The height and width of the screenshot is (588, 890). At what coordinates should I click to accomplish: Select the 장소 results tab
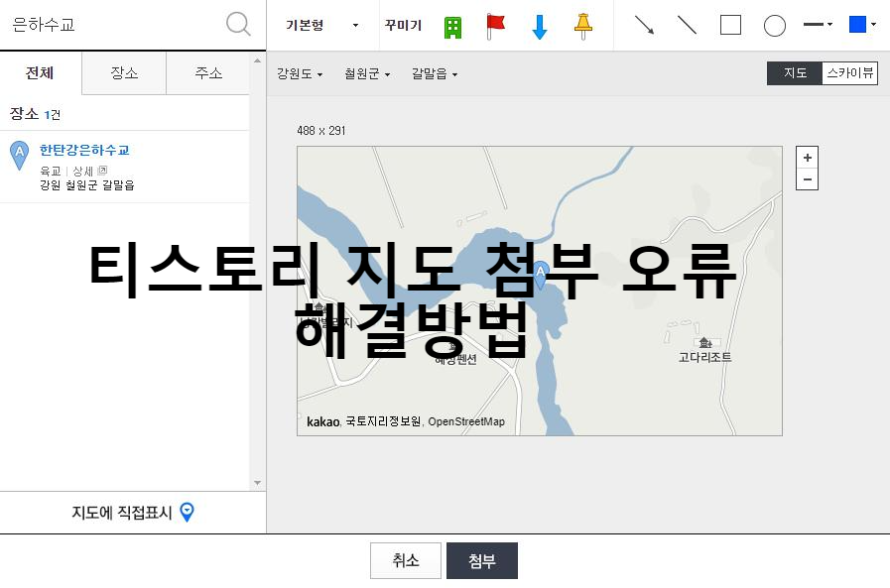(124, 73)
